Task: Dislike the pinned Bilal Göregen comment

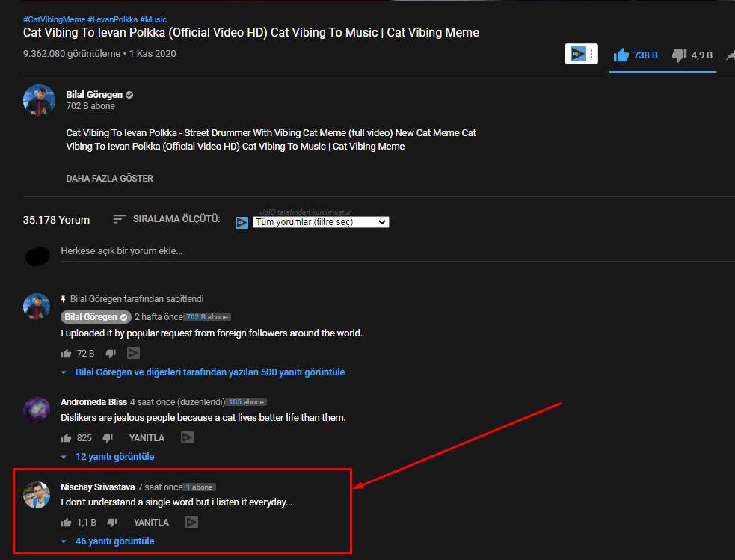Action: point(111,354)
